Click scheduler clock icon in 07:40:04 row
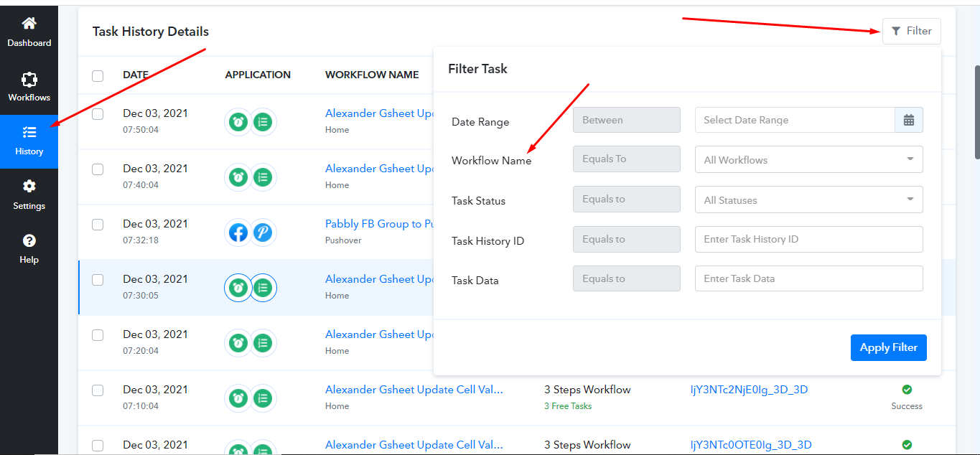This screenshot has height=455, width=980. tap(238, 177)
